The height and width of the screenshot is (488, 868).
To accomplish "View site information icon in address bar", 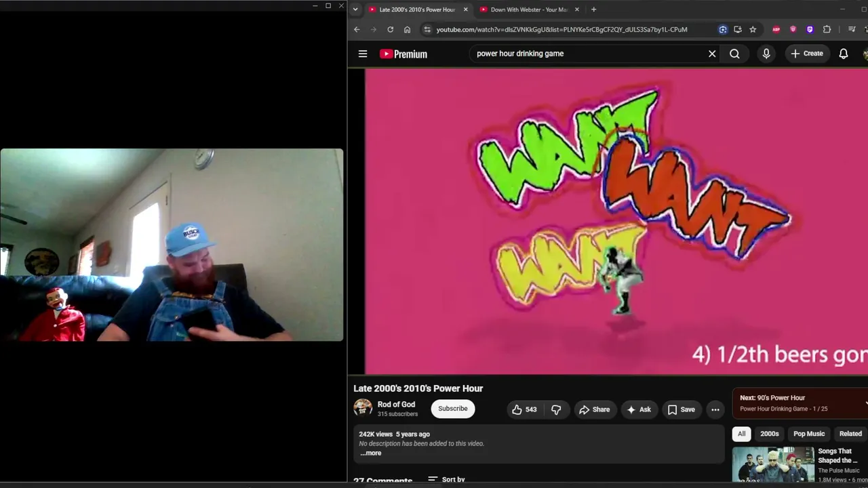I will 427,29.
